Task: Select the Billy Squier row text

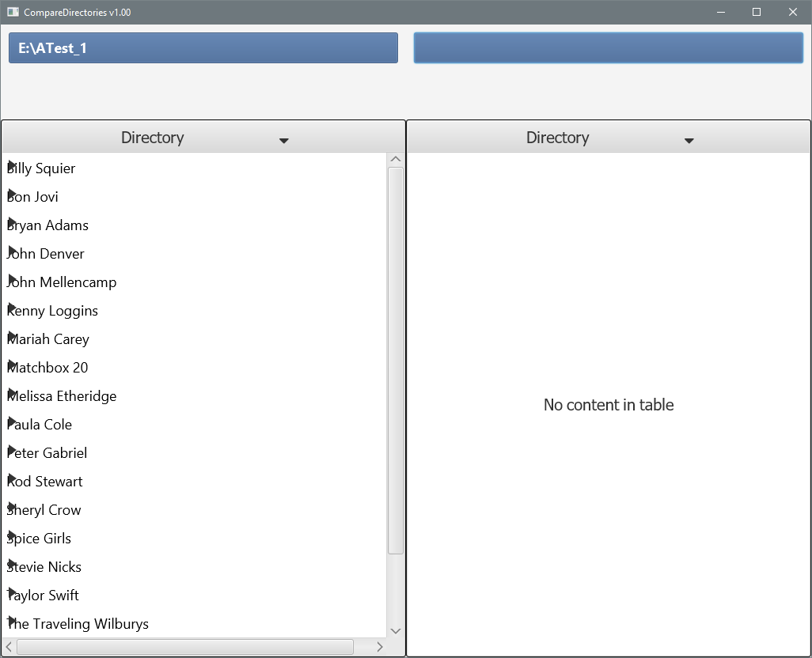Action: (41, 168)
